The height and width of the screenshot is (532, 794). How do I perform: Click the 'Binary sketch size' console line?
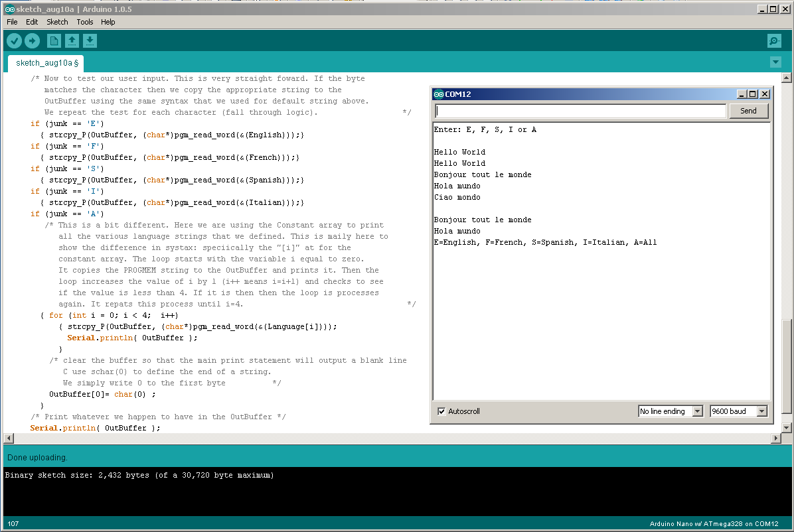click(x=139, y=476)
